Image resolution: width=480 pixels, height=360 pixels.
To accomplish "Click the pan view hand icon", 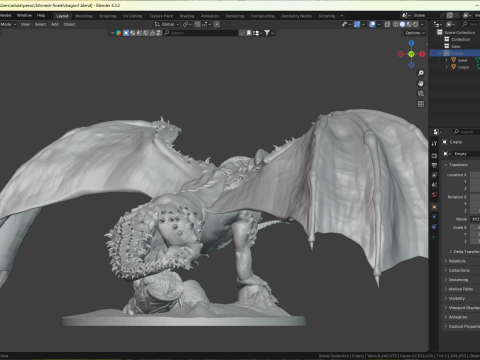I will (x=421, y=83).
